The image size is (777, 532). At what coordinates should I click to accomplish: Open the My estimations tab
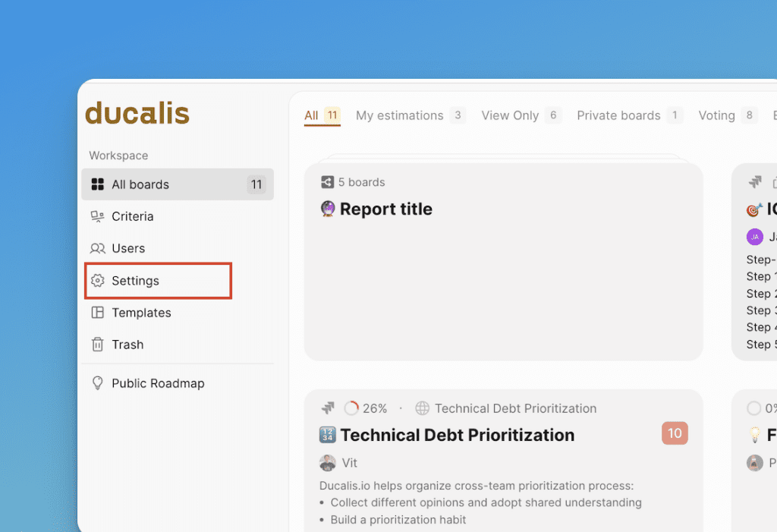click(400, 115)
